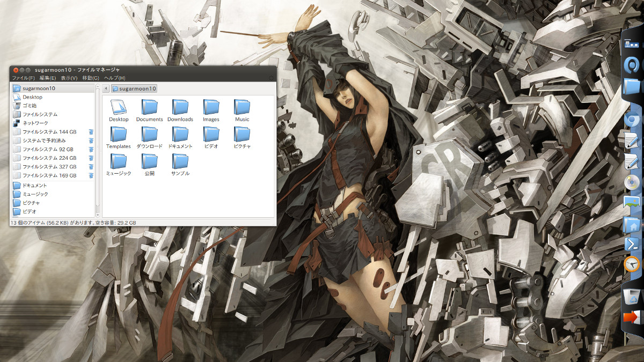Select the ドキュメント bookmark in the sidebar
Image resolution: width=644 pixels, height=362 pixels.
(53, 186)
